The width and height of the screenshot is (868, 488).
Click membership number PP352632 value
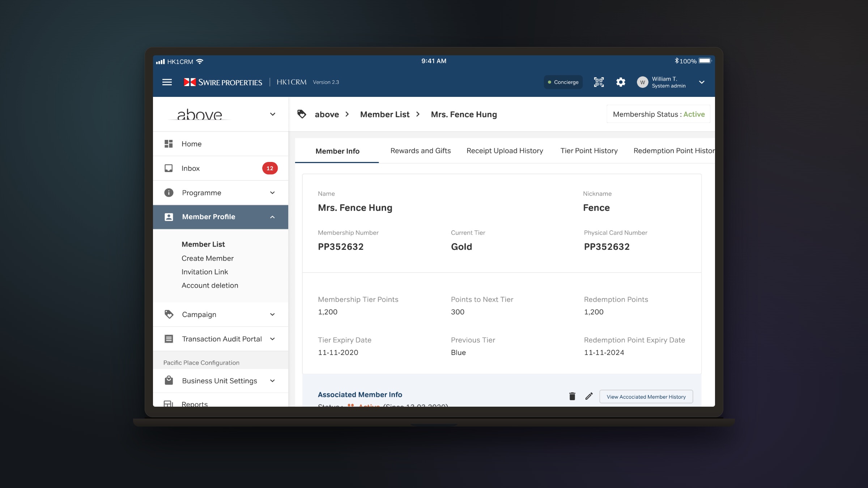click(341, 247)
